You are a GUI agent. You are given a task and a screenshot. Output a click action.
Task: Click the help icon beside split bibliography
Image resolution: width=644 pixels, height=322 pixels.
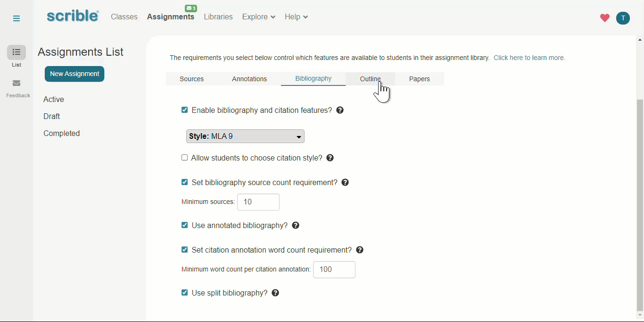[x=275, y=293]
